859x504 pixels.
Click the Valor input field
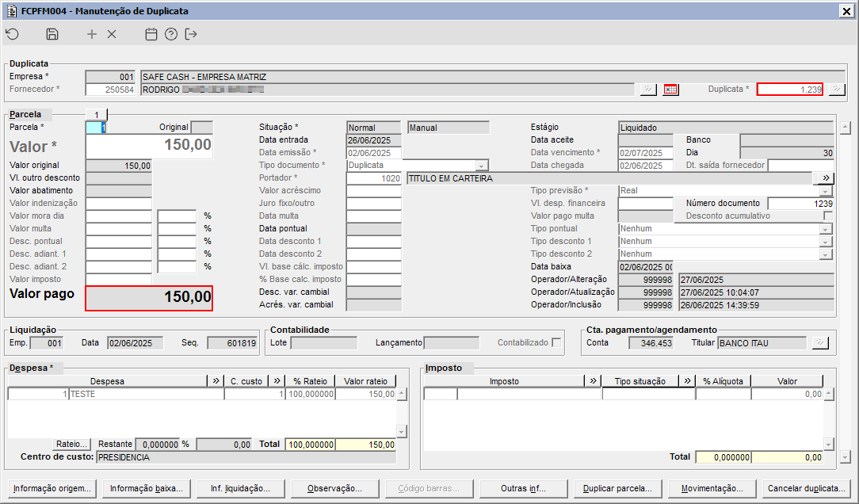pos(150,146)
